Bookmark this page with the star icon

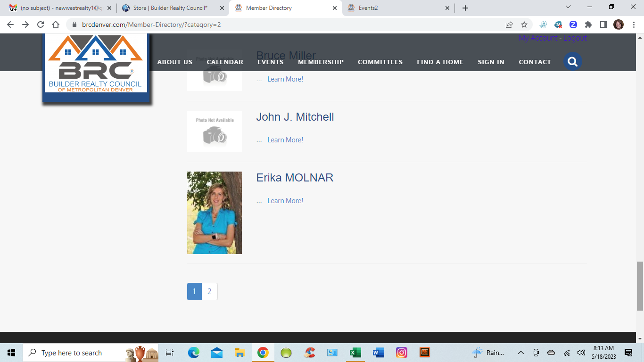(524, 25)
